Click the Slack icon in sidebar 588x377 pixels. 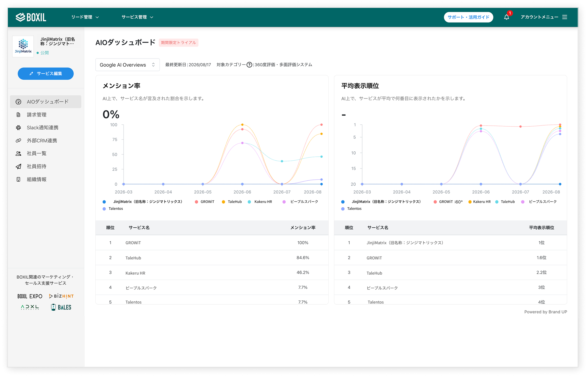click(19, 128)
